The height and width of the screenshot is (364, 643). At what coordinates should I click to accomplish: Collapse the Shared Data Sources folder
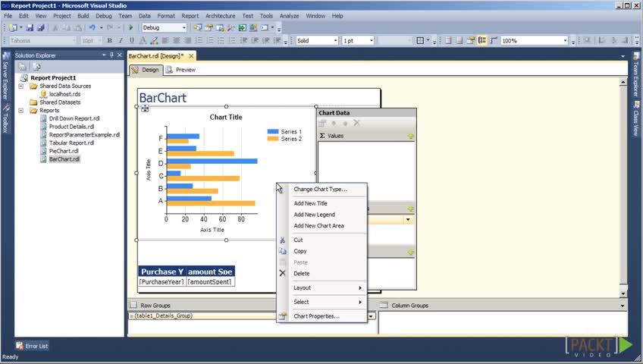(21, 86)
